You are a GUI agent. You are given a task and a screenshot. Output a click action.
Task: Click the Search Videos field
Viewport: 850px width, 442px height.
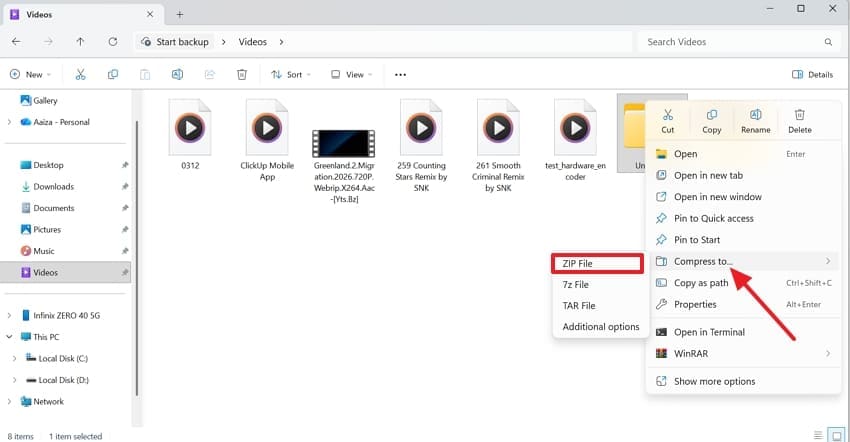tap(740, 42)
